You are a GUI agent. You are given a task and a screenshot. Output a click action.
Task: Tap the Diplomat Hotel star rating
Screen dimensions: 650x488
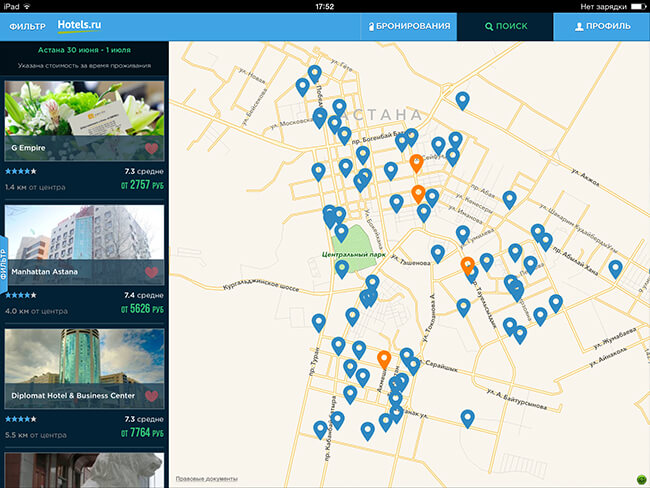[21, 419]
